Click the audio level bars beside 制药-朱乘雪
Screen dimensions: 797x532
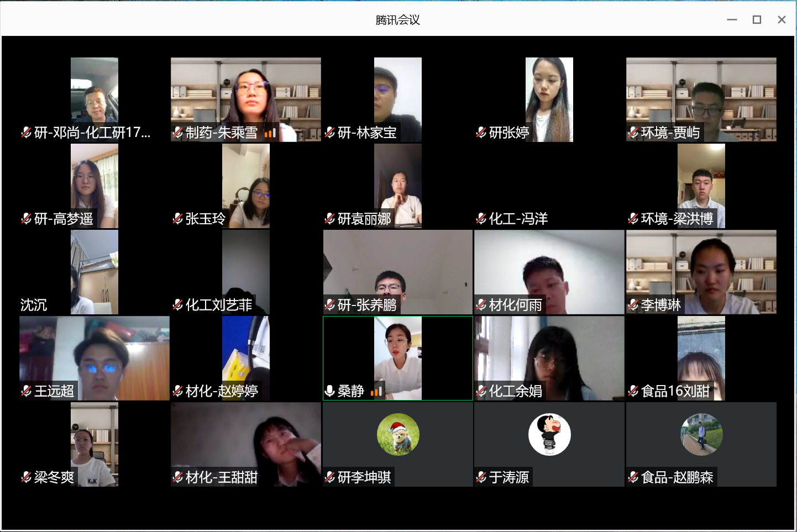(270, 133)
